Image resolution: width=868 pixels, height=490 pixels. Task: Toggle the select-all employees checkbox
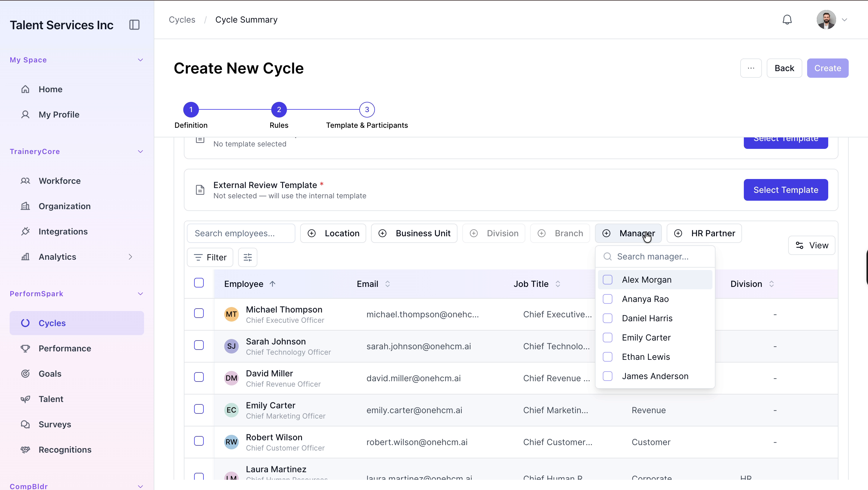pos(199,283)
